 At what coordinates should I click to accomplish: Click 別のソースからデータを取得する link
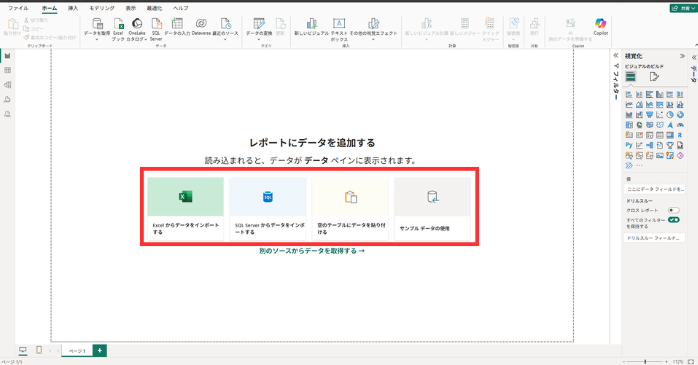tap(312, 251)
